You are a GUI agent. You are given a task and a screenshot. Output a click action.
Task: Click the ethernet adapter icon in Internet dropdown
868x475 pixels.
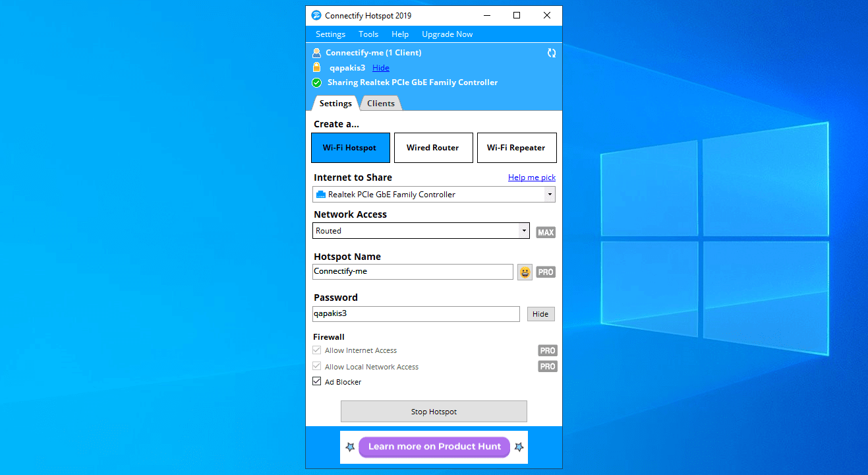[321, 195]
